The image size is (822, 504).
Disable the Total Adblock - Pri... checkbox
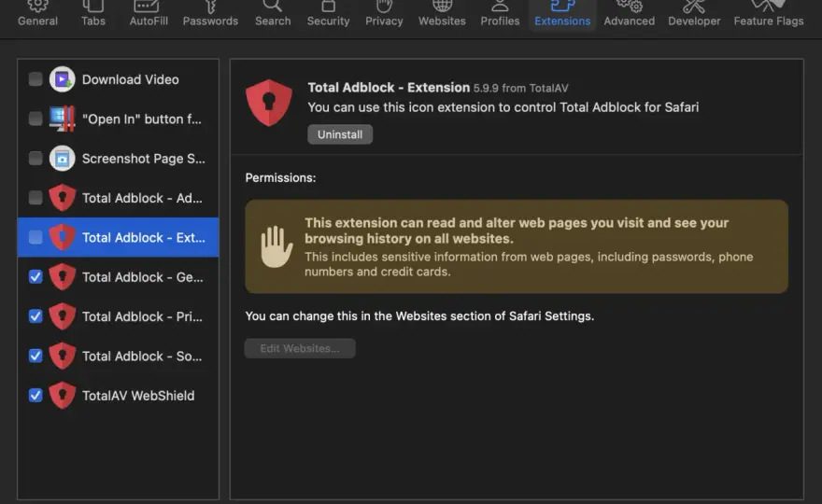pos(35,316)
